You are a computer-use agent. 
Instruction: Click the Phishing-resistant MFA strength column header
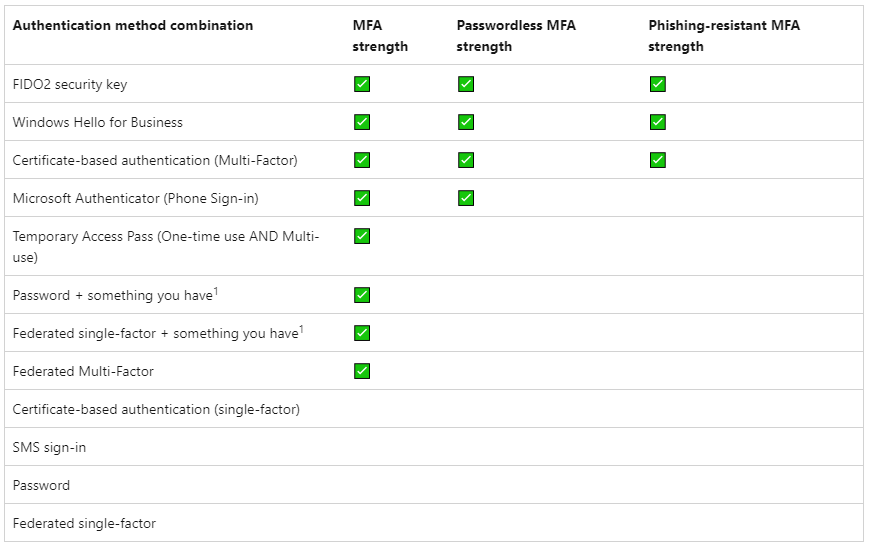713,35
